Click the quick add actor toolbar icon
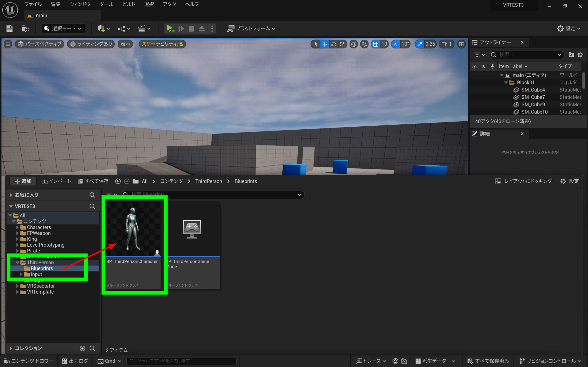This screenshot has width=588, height=367. [101, 29]
